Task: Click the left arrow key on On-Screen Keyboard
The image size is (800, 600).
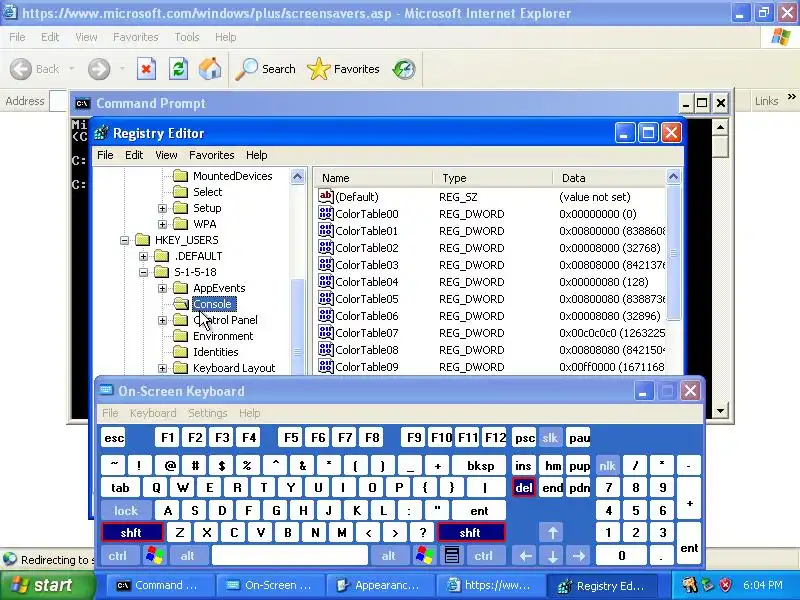Action: 526,555
